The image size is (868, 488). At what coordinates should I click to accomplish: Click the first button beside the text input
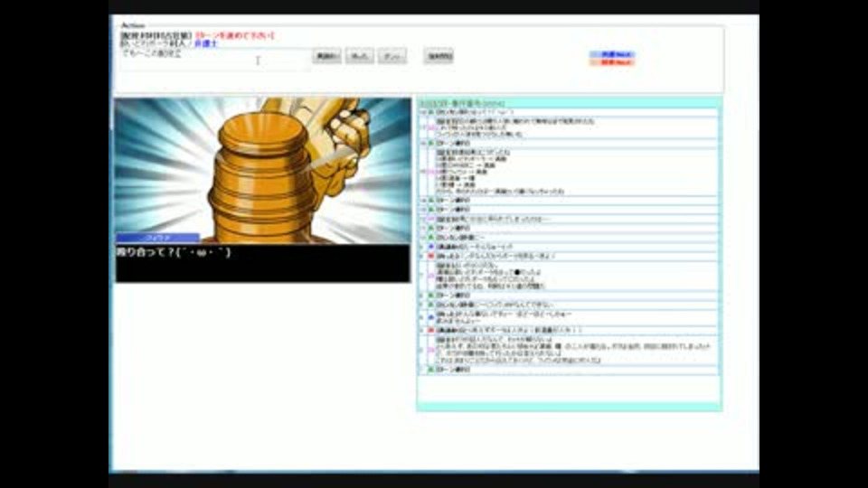click(326, 56)
